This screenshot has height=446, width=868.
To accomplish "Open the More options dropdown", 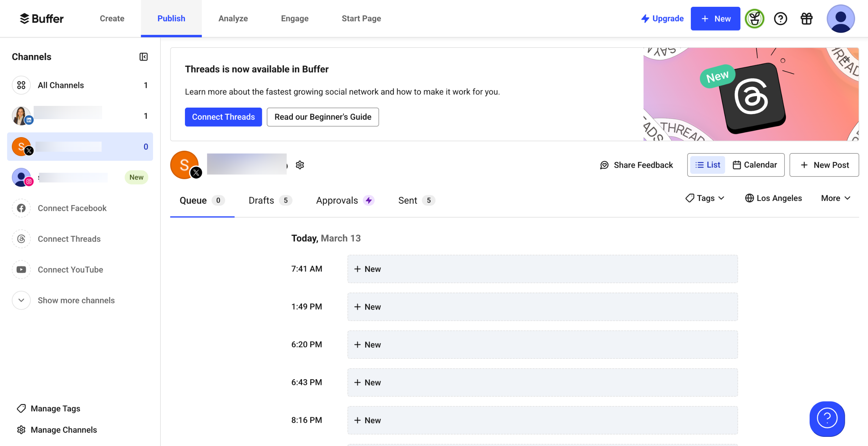I will coord(835,198).
